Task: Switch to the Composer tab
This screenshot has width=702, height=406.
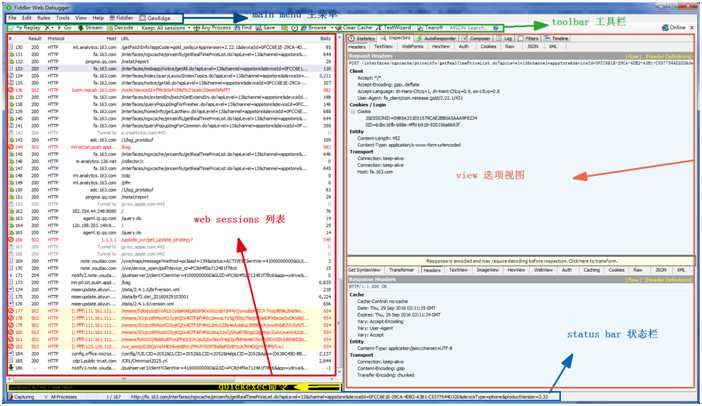Action: click(476, 38)
